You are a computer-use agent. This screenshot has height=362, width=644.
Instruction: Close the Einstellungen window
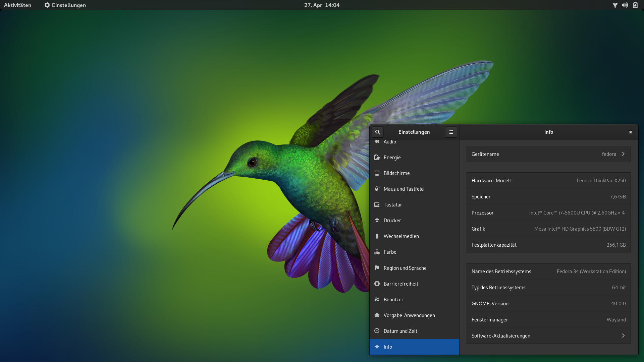tap(630, 132)
